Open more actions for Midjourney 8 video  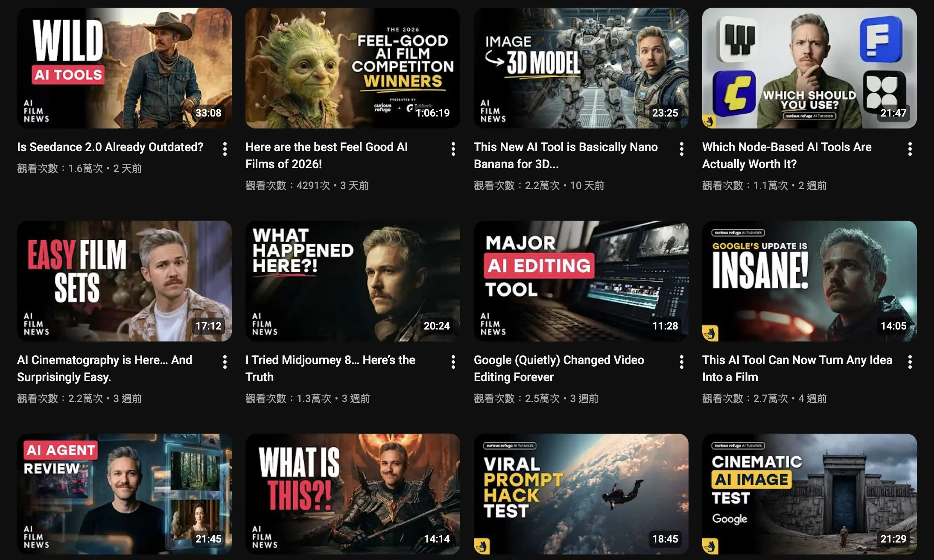453,362
